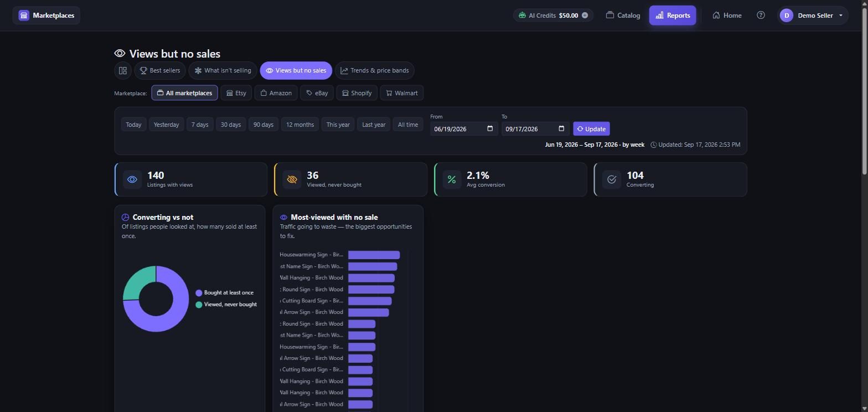Select the Views but no sales tab
This screenshot has height=412, width=868.
click(296, 70)
